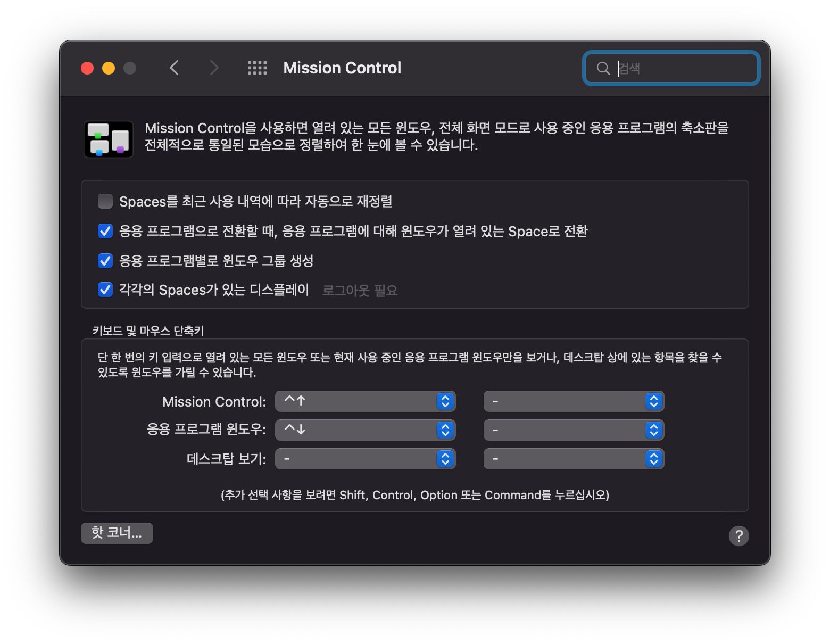Open Mission Control keyboard shortcut dropdown
This screenshot has height=644, width=830.
point(366,401)
